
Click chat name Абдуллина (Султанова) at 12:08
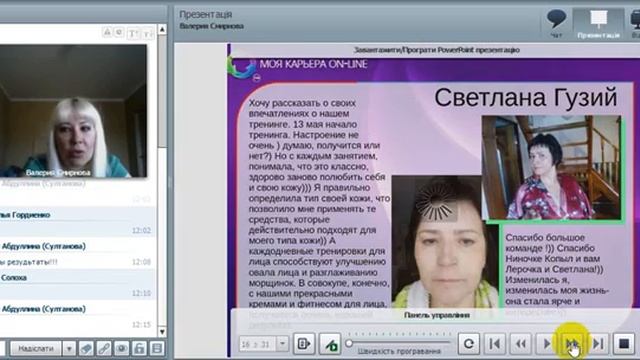44,246
